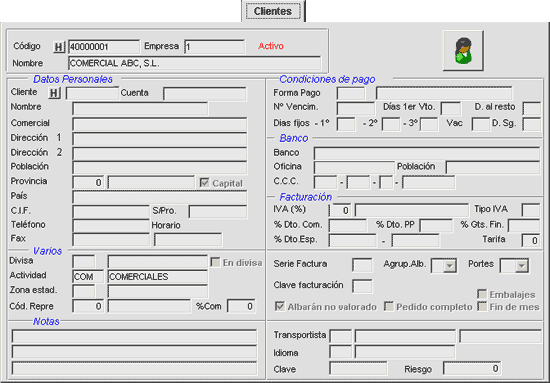The height and width of the screenshot is (383, 550).
Task: Click the Empresa input field
Action: pyautogui.click(x=215, y=47)
